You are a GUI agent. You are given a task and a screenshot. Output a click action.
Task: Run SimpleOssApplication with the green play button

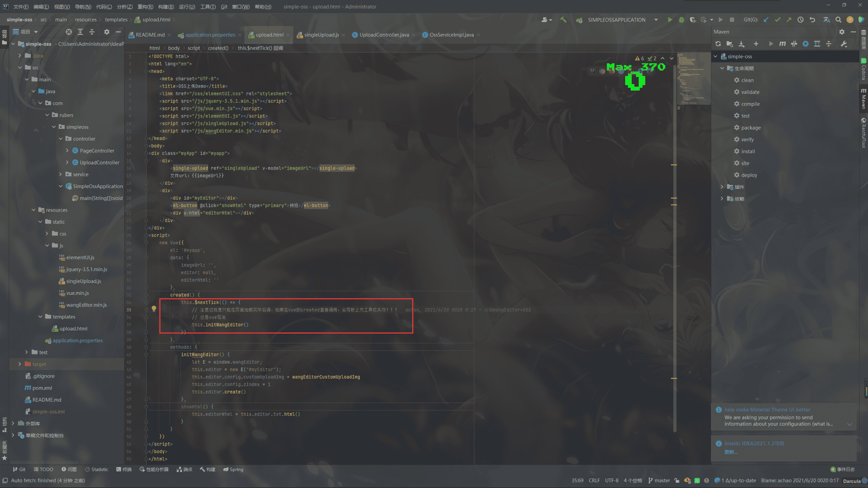670,20
